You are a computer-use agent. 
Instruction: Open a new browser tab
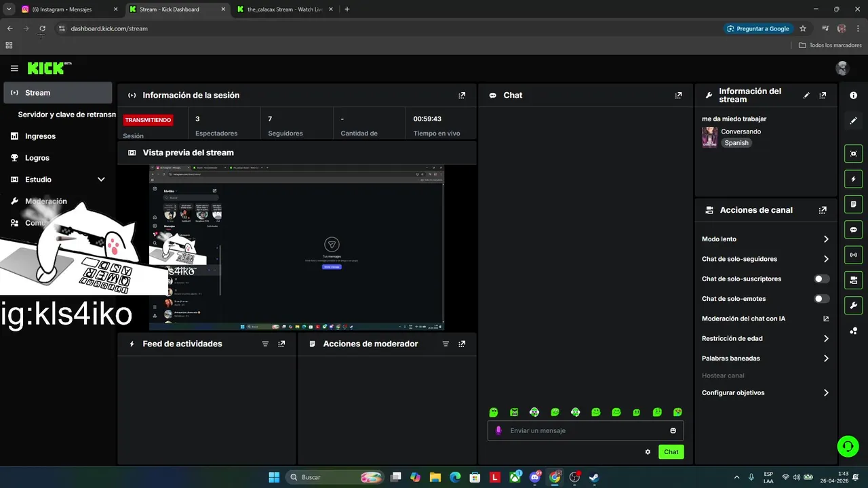(347, 9)
